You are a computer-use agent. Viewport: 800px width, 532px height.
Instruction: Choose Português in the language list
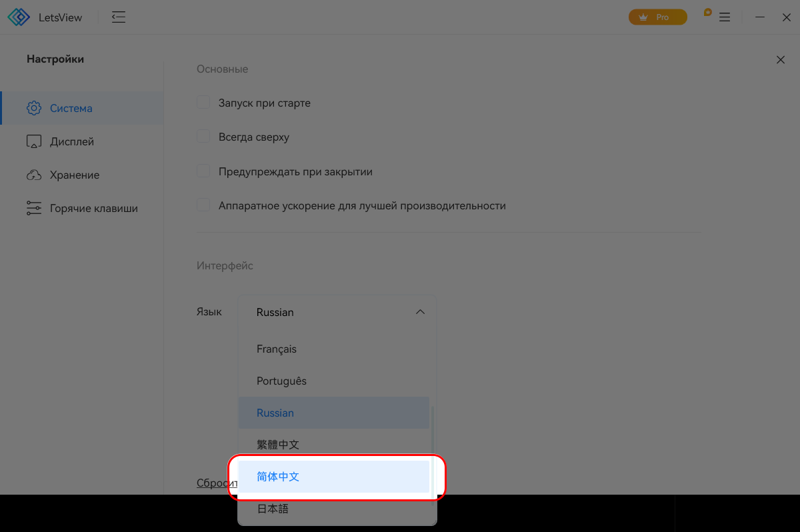(334, 381)
